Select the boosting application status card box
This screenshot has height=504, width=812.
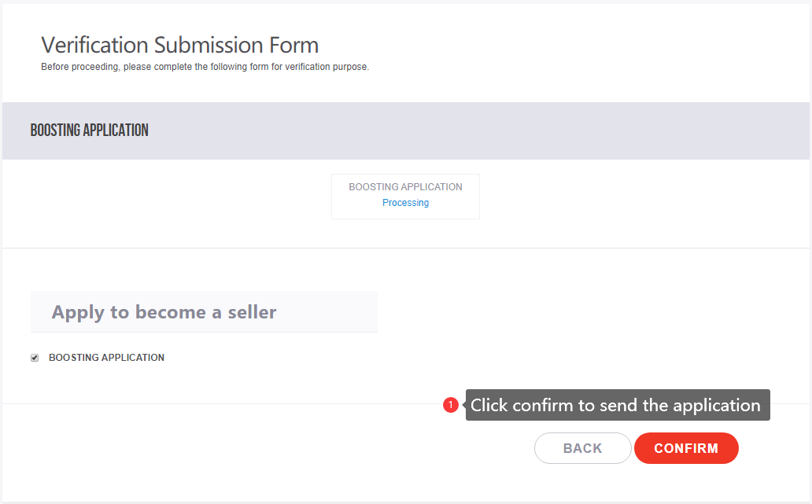point(405,197)
